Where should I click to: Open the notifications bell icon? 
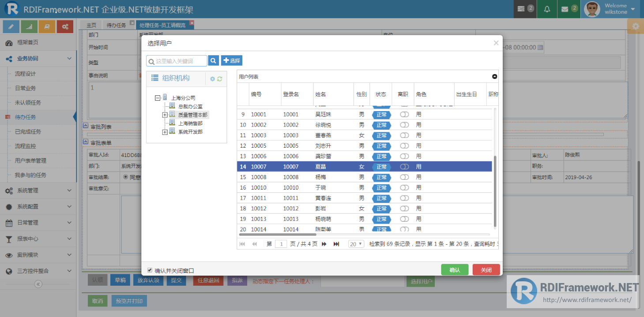(547, 9)
